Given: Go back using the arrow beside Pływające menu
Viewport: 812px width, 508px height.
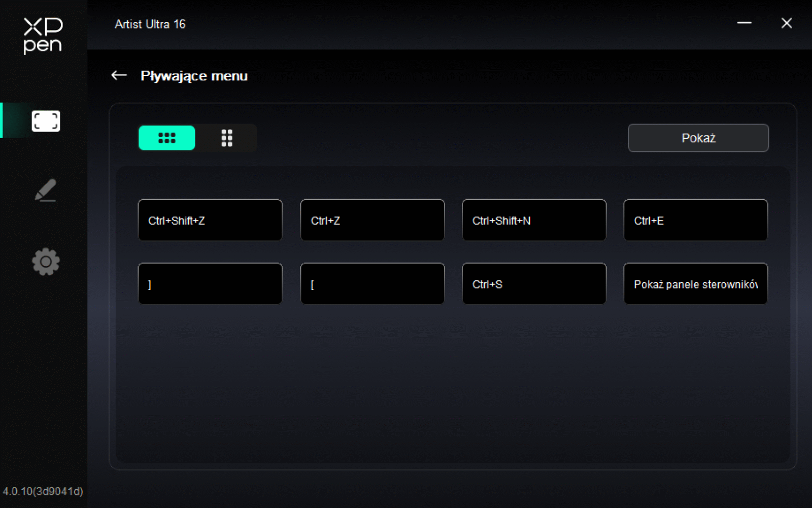Looking at the screenshot, I should [x=119, y=76].
